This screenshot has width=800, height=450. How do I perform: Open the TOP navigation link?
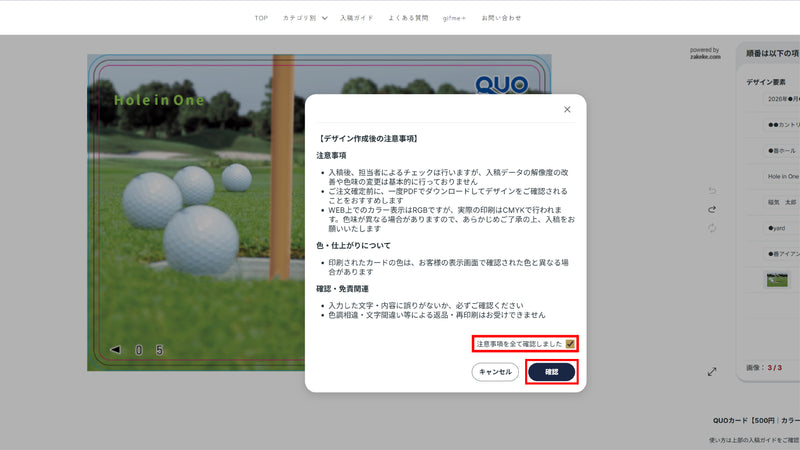(261, 18)
